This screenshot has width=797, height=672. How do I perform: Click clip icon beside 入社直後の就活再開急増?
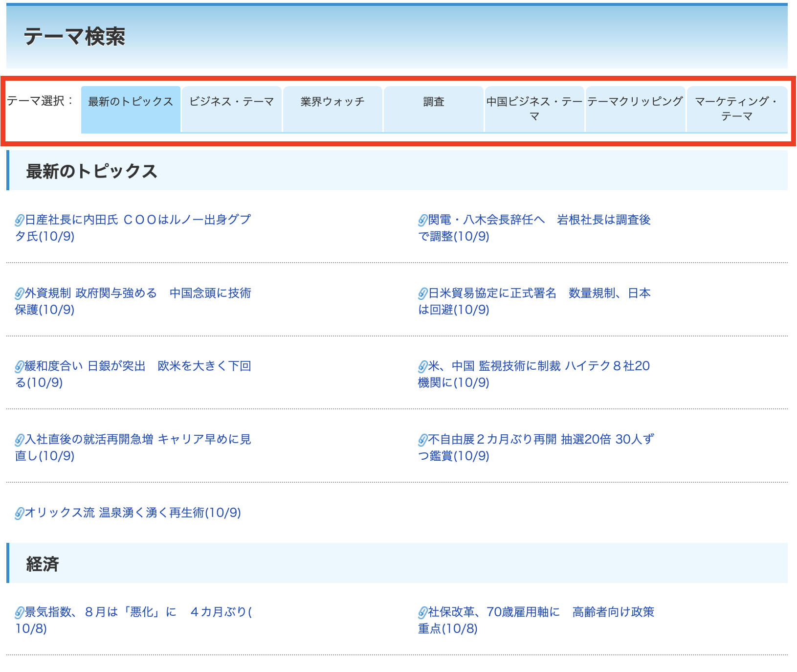click(x=20, y=440)
